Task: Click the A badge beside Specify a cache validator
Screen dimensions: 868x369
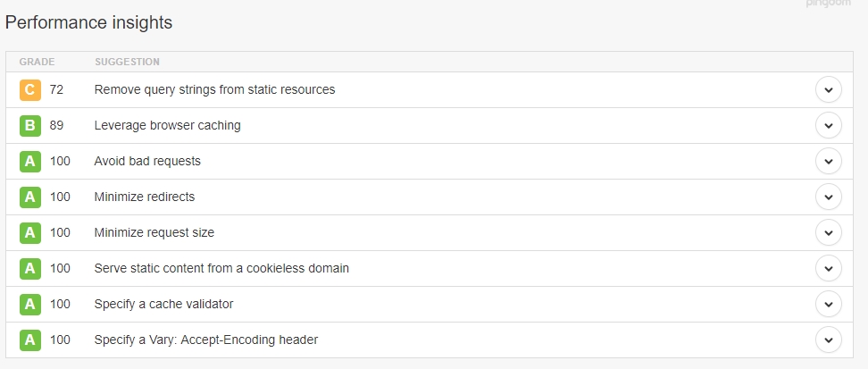Action: [x=29, y=304]
